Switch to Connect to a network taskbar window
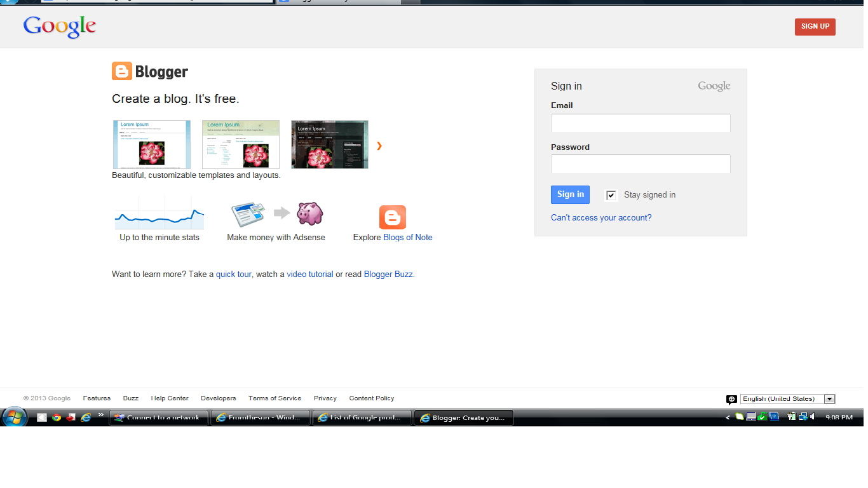 click(159, 417)
